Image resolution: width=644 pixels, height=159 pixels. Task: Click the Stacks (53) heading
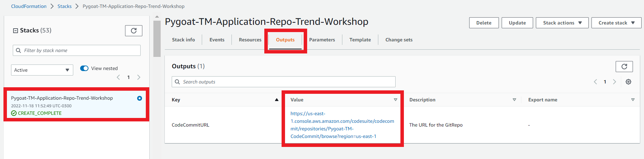(x=36, y=30)
